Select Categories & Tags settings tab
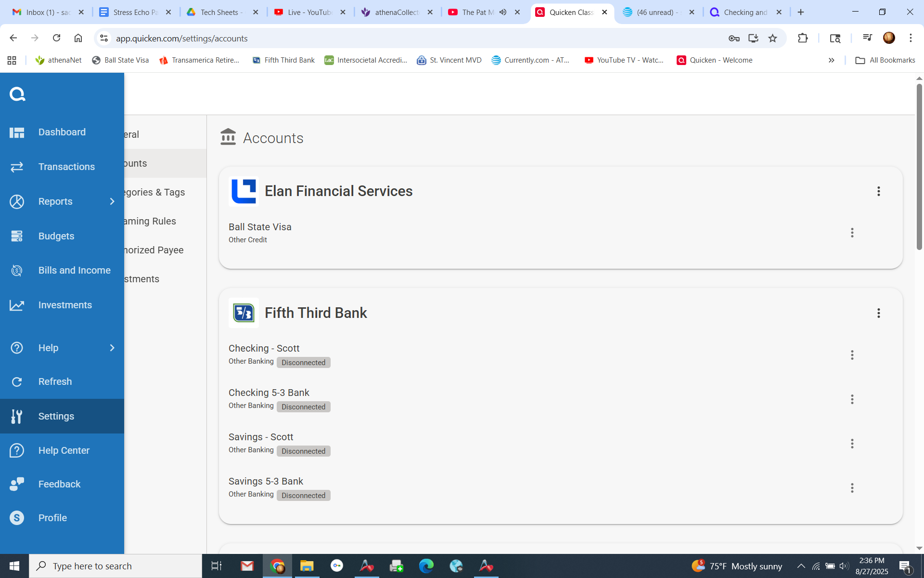Screen dimensions: 924x578 pos(154,192)
